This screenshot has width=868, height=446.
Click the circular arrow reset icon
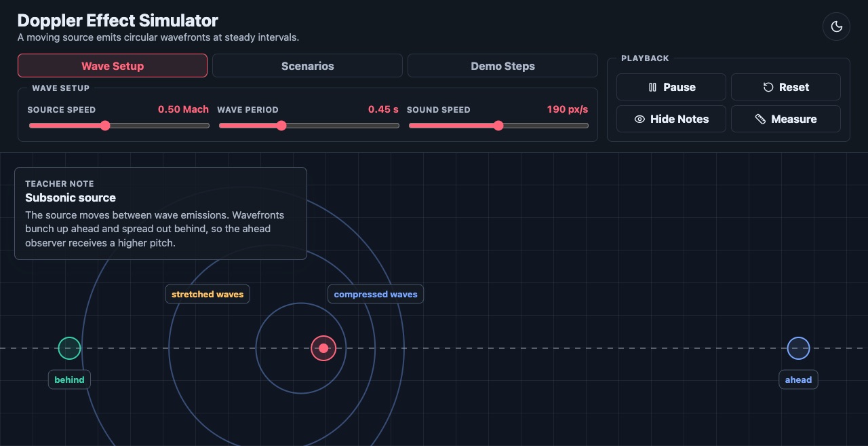pos(768,87)
